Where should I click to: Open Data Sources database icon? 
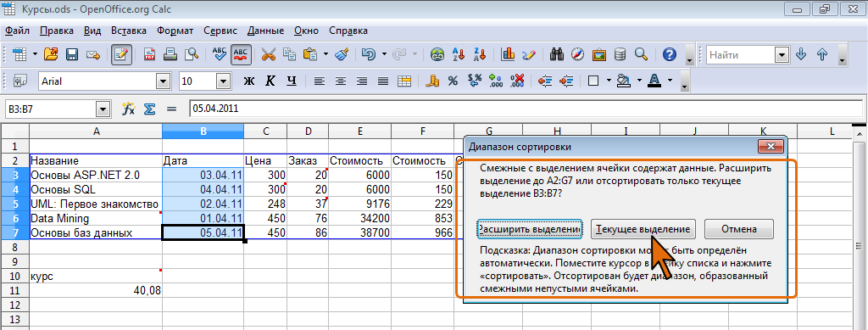pos(620,54)
